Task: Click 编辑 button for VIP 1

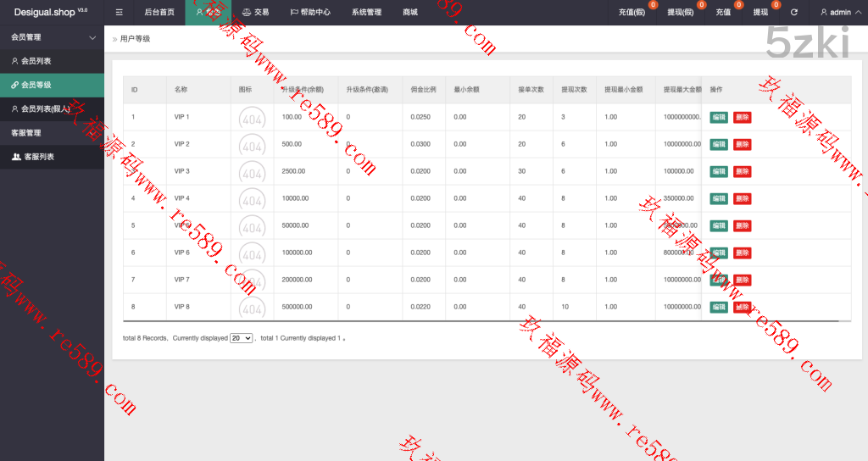Action: pos(718,117)
